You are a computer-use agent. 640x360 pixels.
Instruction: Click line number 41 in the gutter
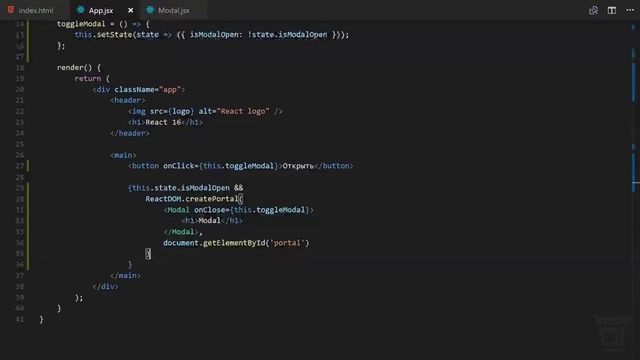20,319
